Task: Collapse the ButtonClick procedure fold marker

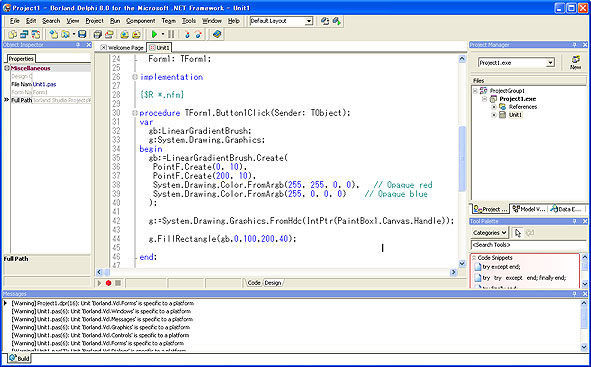Action: tap(135, 113)
